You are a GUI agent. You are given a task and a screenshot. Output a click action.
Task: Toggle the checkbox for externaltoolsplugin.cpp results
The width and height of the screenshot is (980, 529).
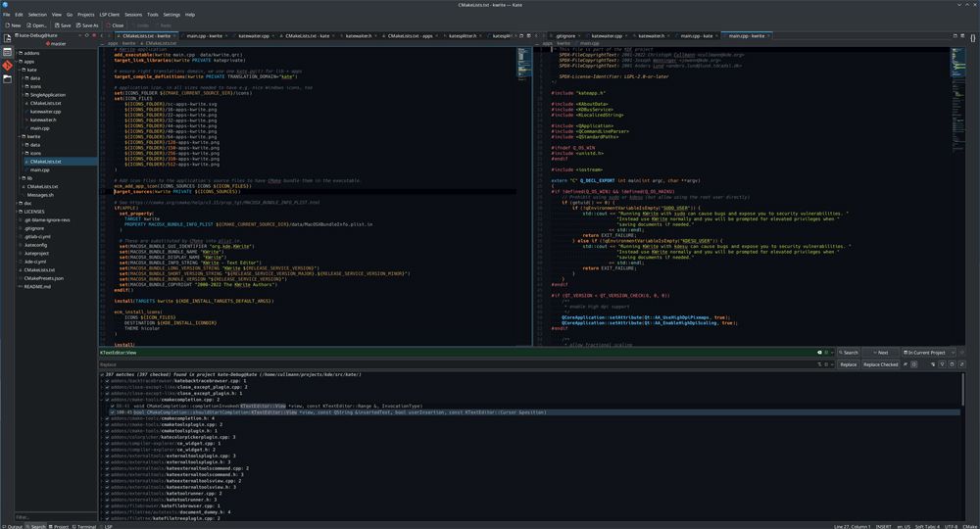(107, 456)
